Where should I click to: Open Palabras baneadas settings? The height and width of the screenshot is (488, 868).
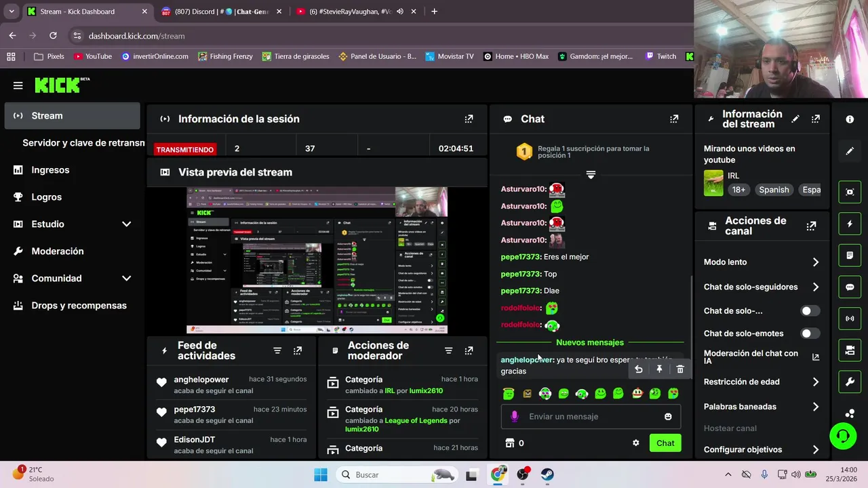click(762, 407)
